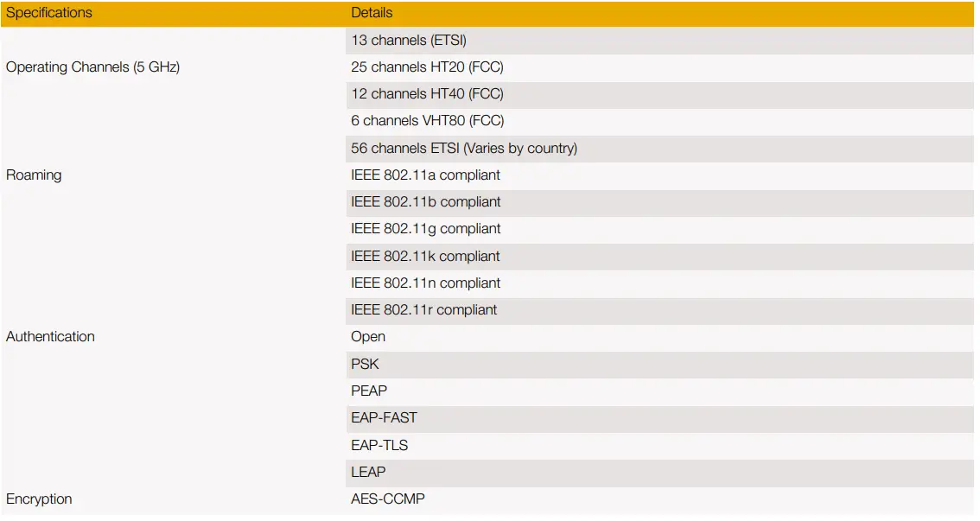Select the IEEE 802.11r compliant cell
Image resolution: width=980 pixels, height=521 pixels.
pos(423,309)
